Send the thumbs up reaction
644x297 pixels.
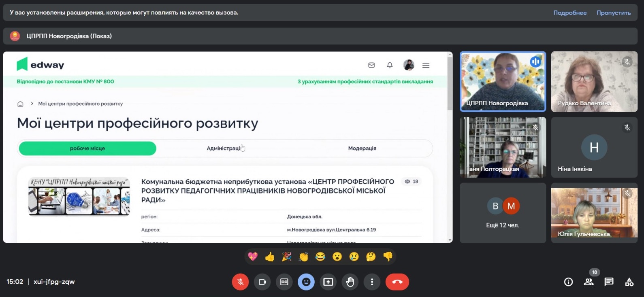(x=270, y=257)
